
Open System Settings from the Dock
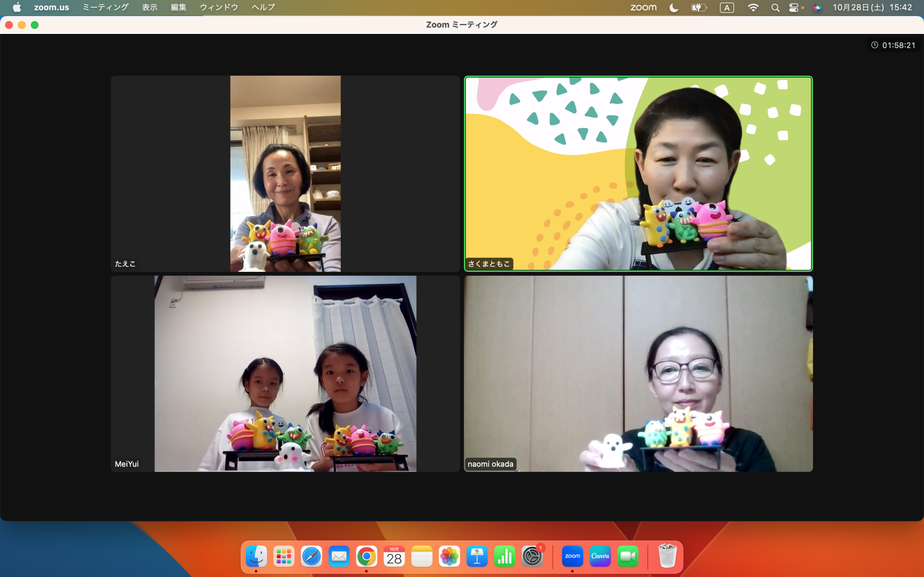coord(532,556)
